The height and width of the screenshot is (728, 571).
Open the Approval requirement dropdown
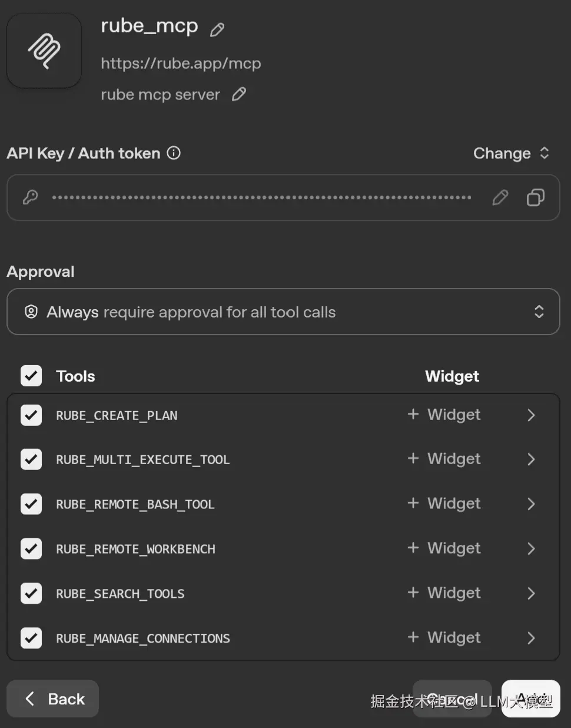(x=283, y=312)
